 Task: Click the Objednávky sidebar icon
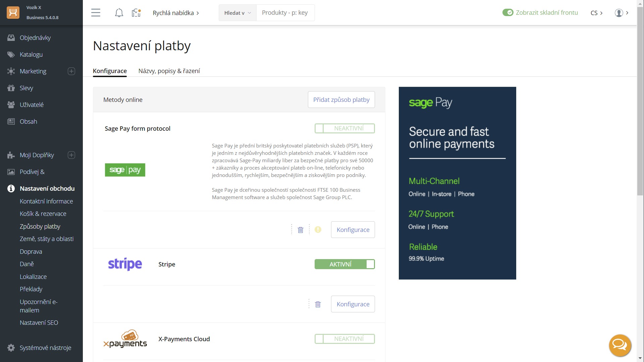[x=11, y=38]
